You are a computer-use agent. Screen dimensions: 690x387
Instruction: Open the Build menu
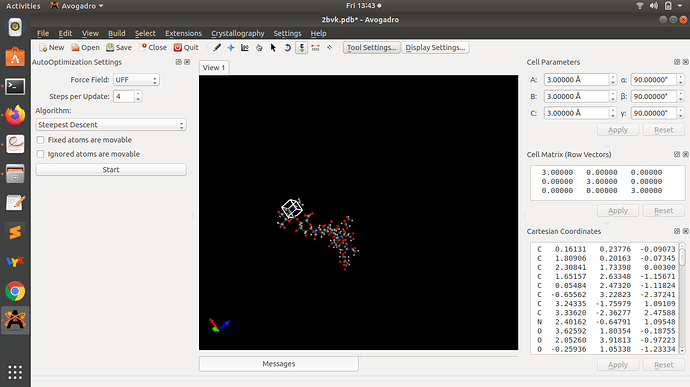117,33
